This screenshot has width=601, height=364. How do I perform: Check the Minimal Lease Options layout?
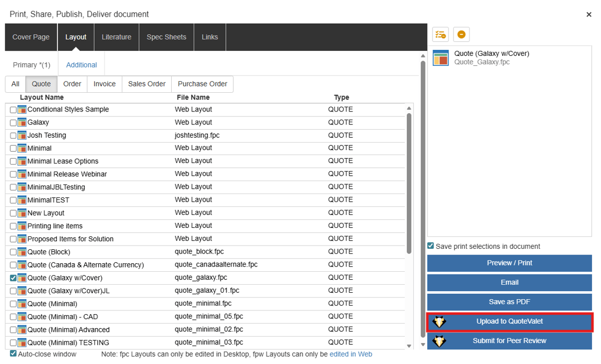[x=13, y=161]
